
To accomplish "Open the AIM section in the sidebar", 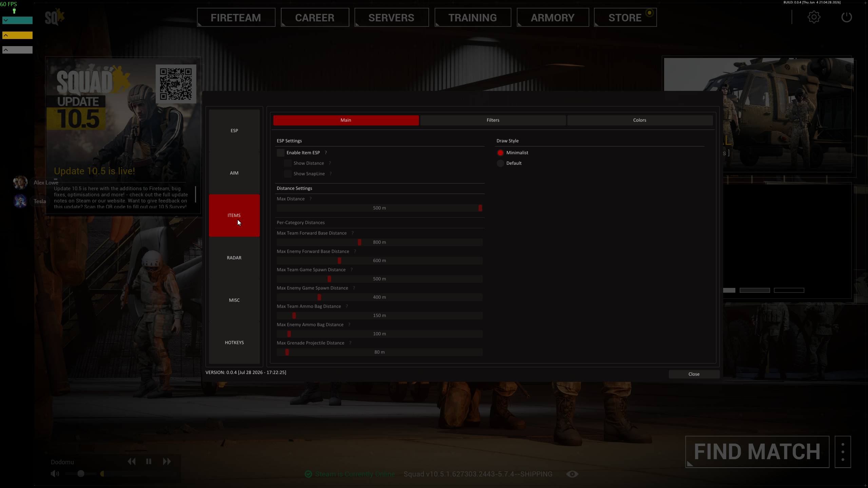I will click(x=234, y=173).
